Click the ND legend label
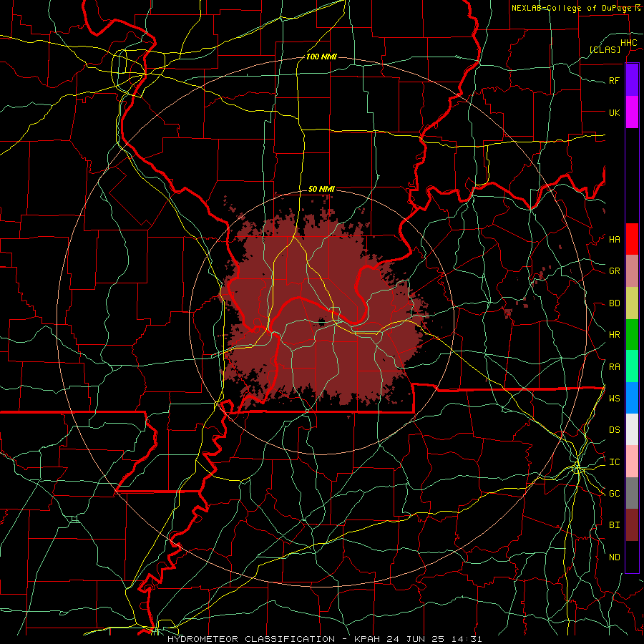The image size is (644, 644). (x=614, y=557)
